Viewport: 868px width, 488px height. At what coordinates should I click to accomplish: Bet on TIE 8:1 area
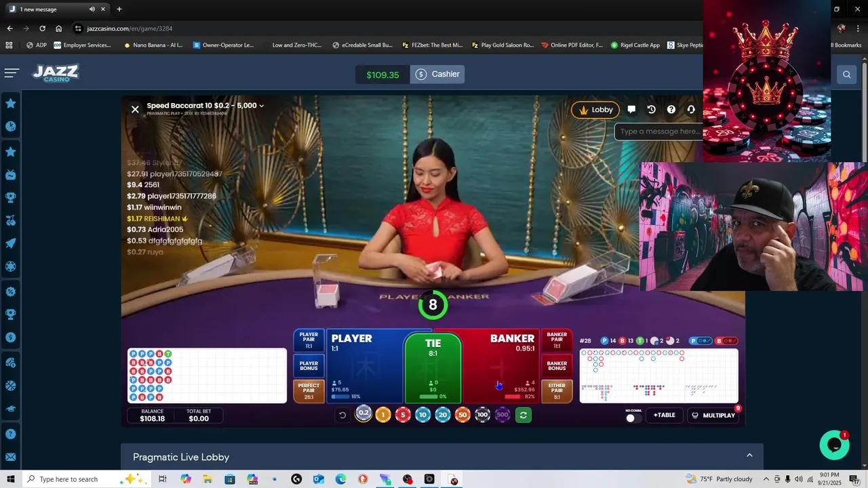point(433,367)
